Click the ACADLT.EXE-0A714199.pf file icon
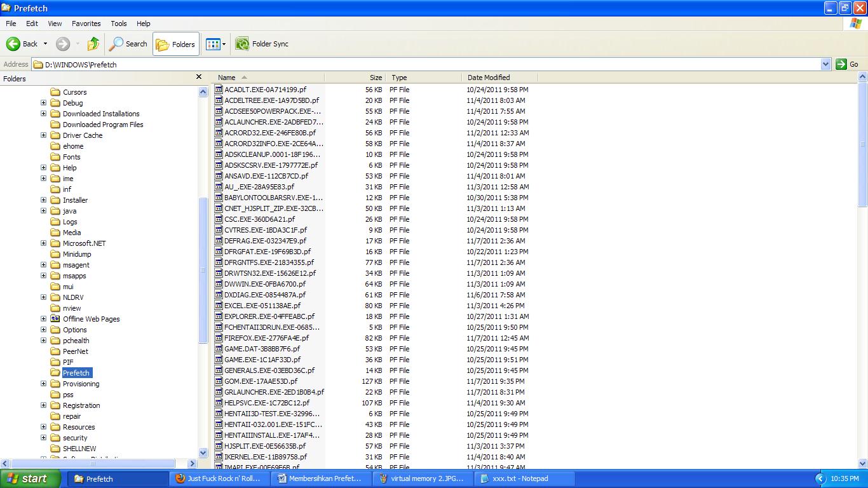Image resolution: width=868 pixels, height=488 pixels. (x=219, y=90)
